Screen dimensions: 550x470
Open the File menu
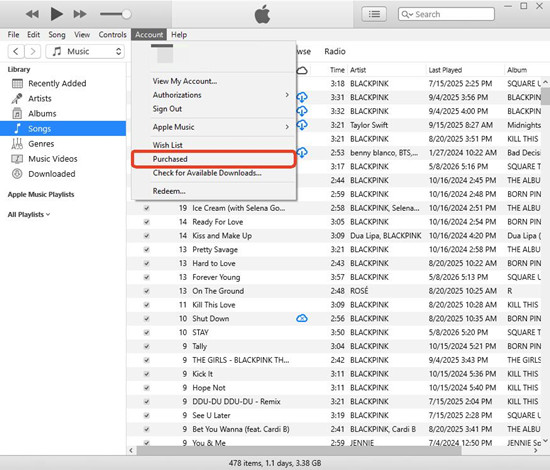point(13,35)
